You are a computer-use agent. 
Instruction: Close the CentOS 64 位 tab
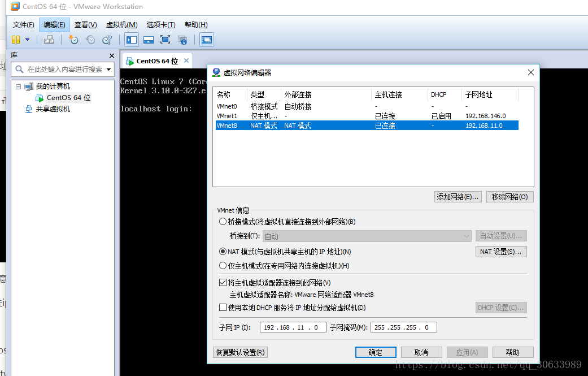click(x=186, y=60)
